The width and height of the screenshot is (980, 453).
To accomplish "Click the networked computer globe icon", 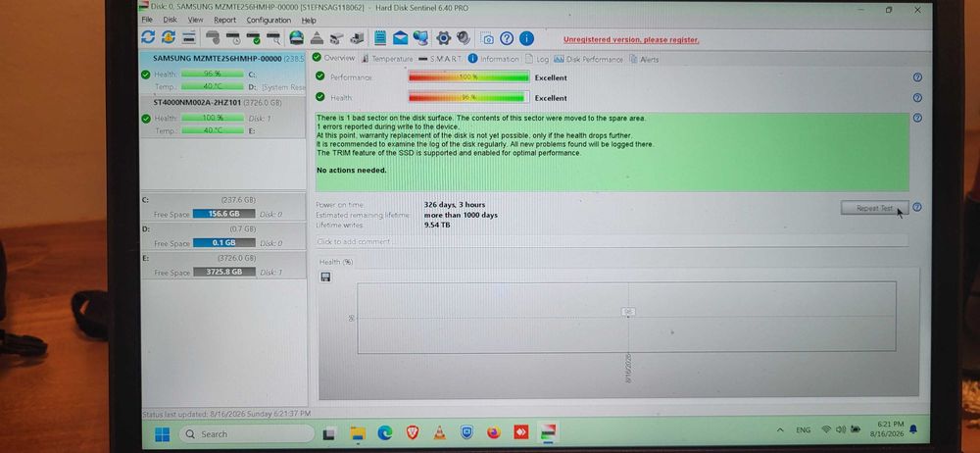I will click(x=420, y=38).
